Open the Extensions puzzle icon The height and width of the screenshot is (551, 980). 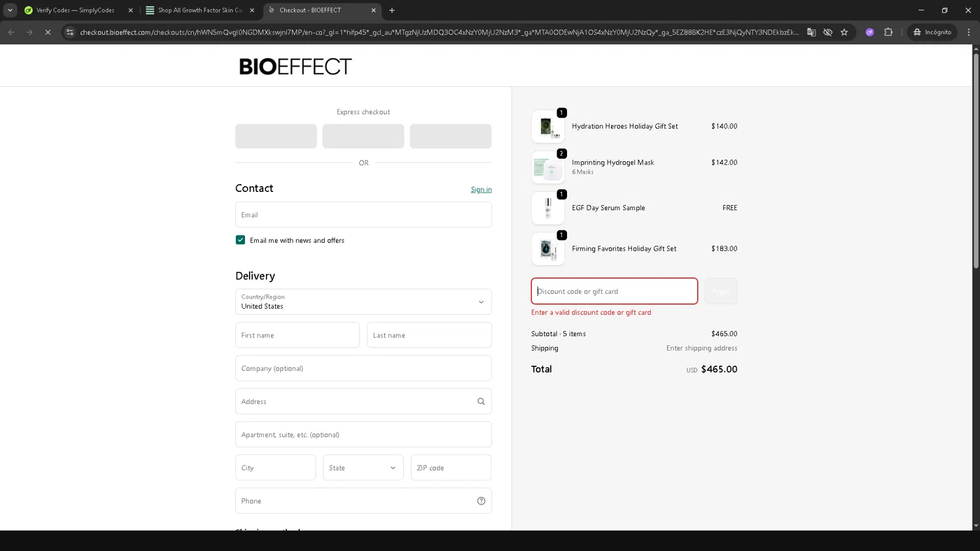click(889, 32)
